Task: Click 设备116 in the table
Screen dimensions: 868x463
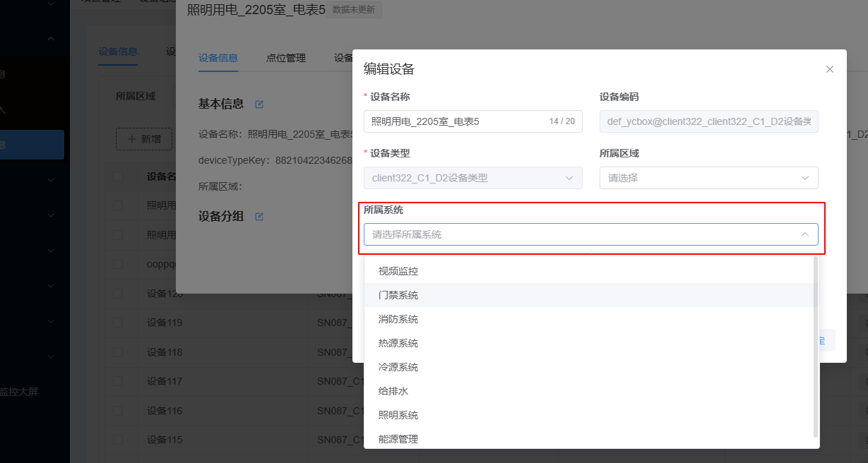Action: click(x=165, y=411)
